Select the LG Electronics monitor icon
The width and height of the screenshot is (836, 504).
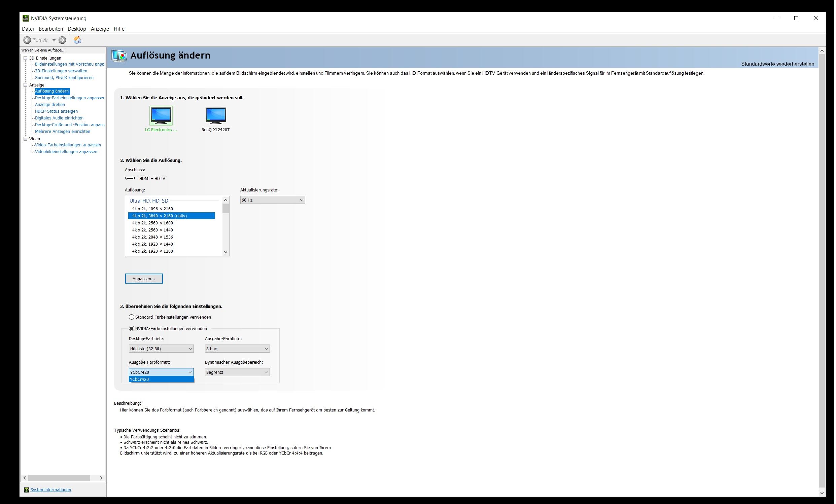tap(161, 115)
